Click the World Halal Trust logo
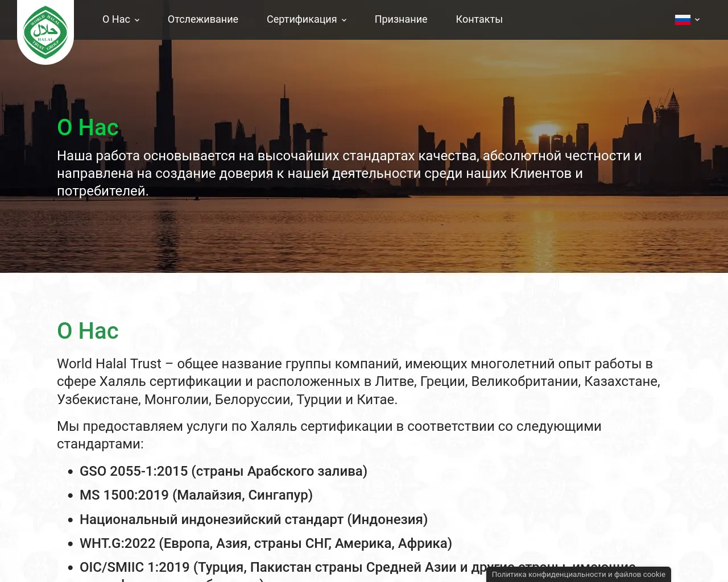 pos(45,32)
